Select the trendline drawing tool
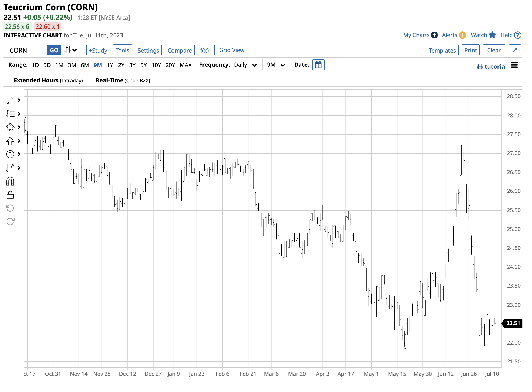Viewport: 532px width, 392px height. (10, 100)
